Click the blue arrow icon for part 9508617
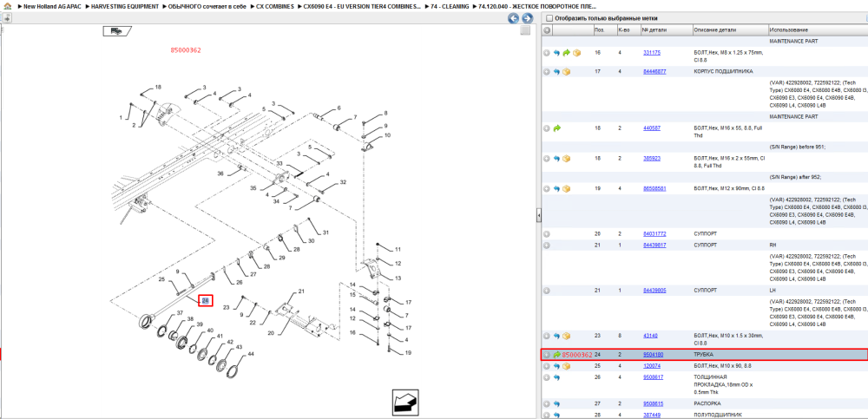868x419 pixels. pyautogui.click(x=557, y=377)
